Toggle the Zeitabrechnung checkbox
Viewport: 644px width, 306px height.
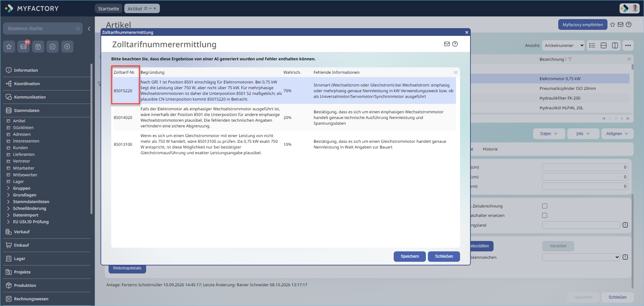[x=544, y=206]
